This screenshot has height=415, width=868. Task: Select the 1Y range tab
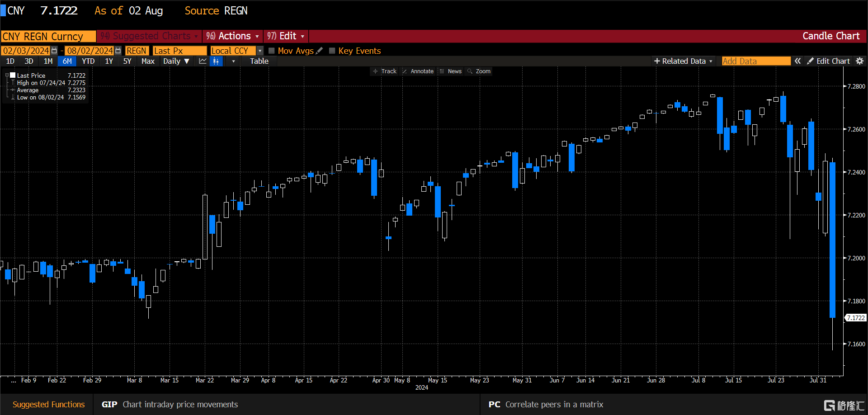(109, 61)
